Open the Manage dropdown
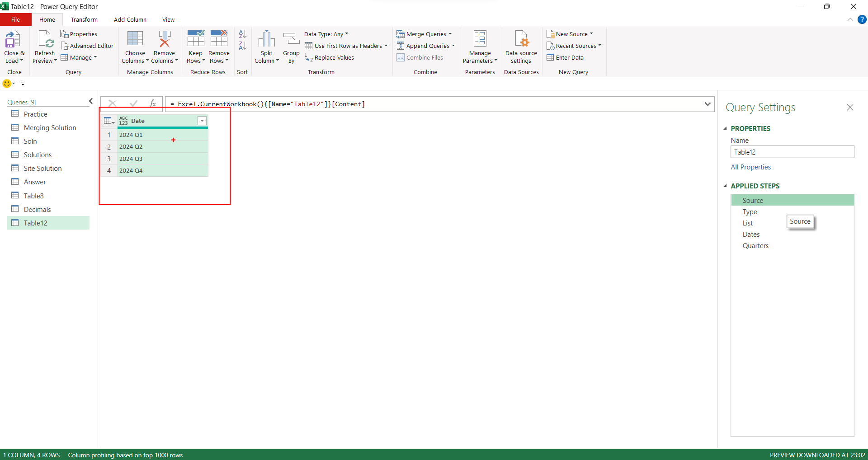Screen dimensions: 868x460 click(79, 57)
